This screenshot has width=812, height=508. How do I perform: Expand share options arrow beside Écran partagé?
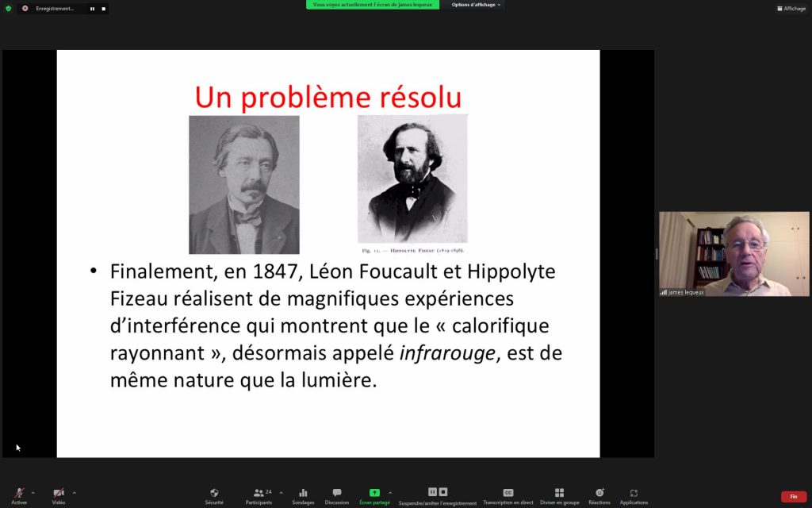coord(390,492)
